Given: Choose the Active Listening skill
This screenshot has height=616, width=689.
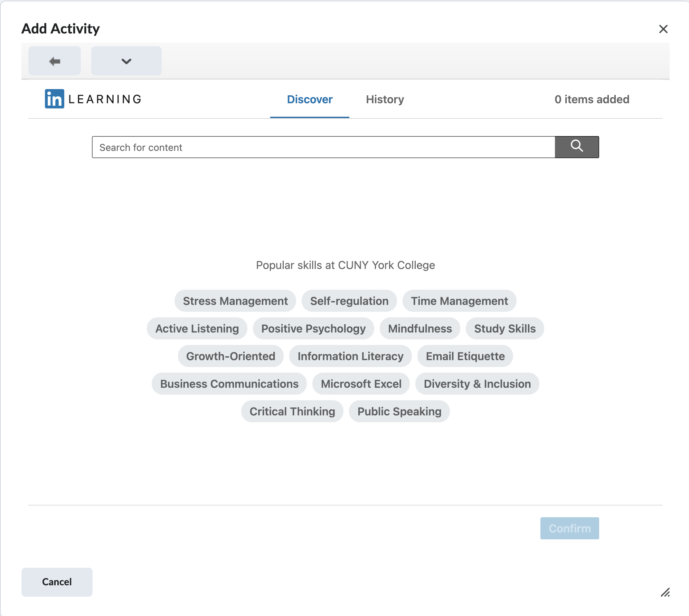Looking at the screenshot, I should (x=197, y=328).
